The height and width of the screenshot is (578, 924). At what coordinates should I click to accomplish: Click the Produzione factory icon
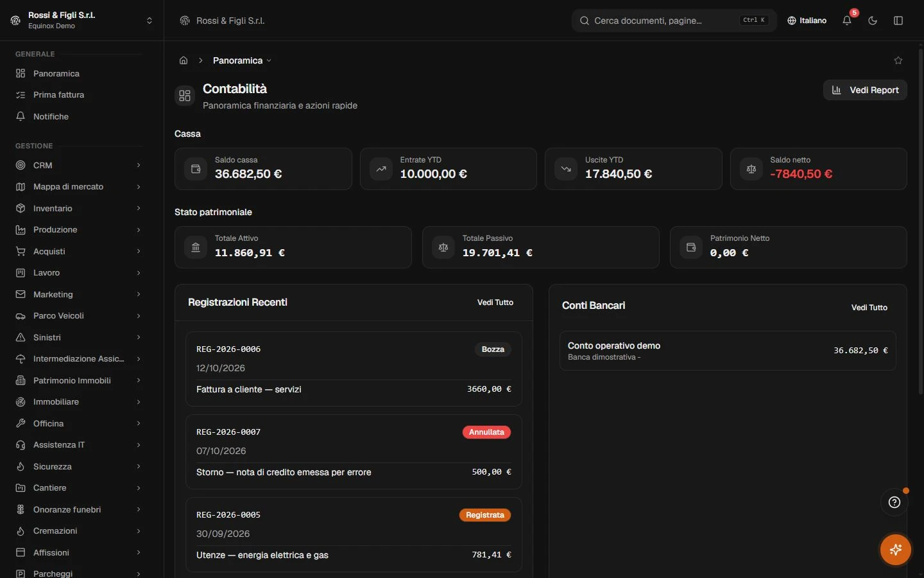pos(21,230)
